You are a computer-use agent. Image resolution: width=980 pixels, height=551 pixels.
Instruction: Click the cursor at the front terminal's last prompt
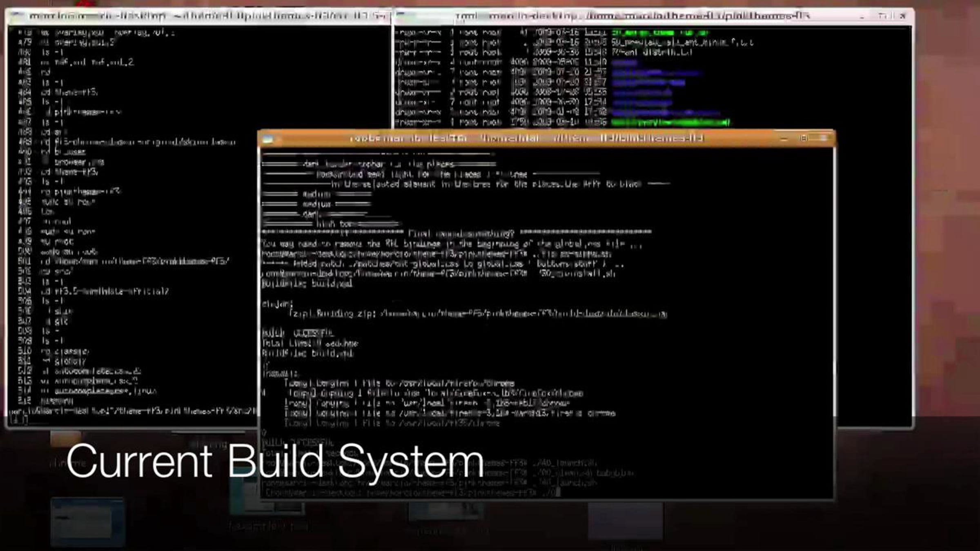558,493
